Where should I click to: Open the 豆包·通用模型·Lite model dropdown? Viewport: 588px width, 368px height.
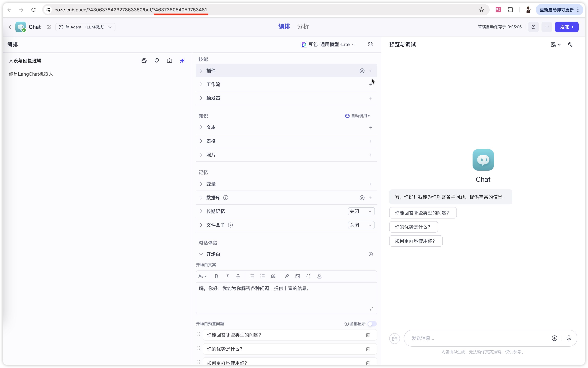pos(328,45)
